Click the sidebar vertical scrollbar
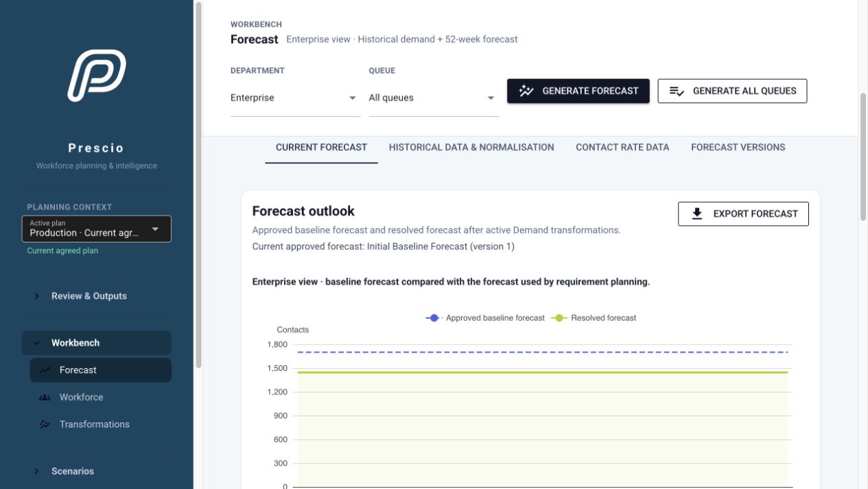The image size is (868, 489). pyautogui.click(x=199, y=184)
